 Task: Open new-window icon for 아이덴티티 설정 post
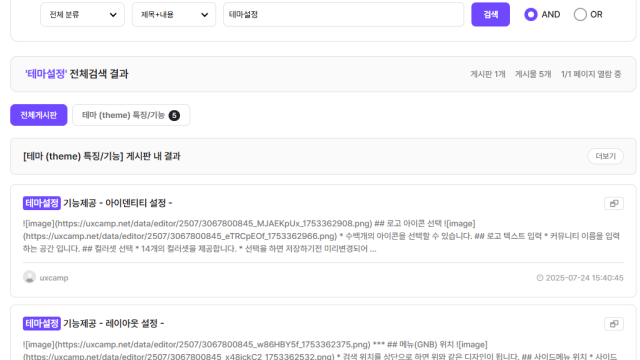pyautogui.click(x=614, y=203)
